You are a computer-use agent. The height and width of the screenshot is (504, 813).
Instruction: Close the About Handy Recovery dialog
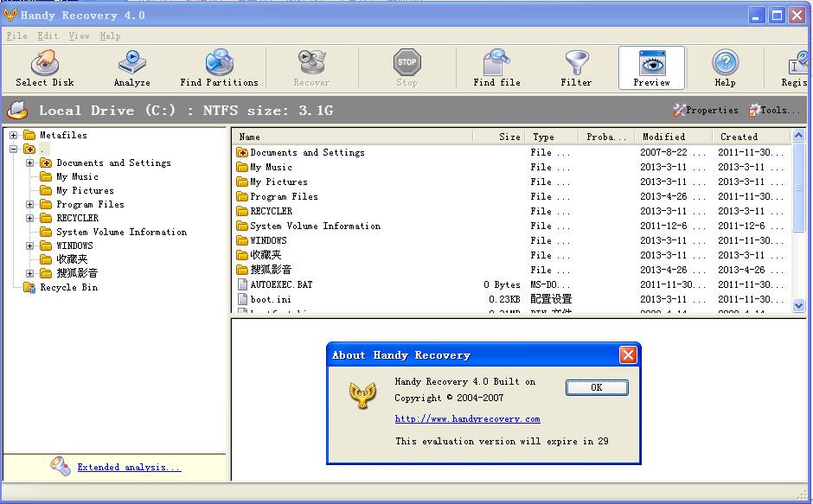click(628, 355)
